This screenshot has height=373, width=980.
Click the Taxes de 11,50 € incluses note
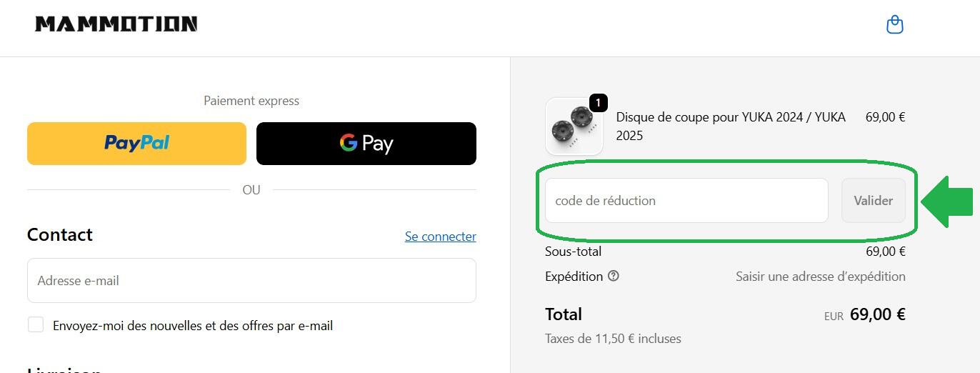coord(613,339)
